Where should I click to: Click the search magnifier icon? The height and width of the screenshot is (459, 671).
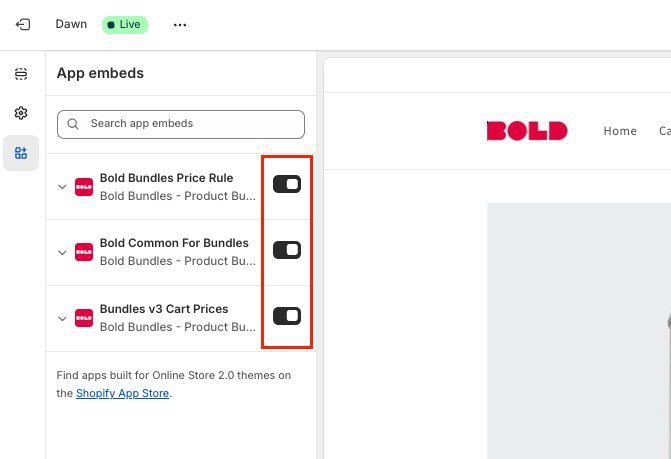coord(73,124)
